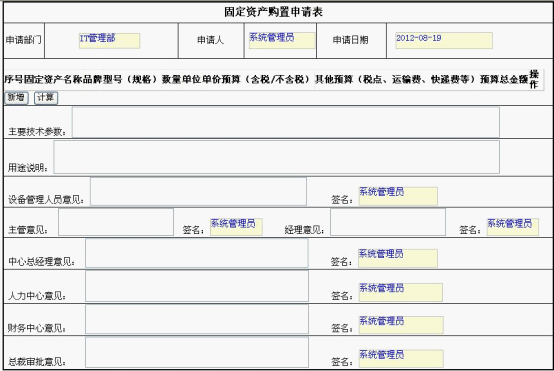Select the 申请部门 field showing IT管理部
This screenshot has height=371, width=554.
(x=110, y=41)
